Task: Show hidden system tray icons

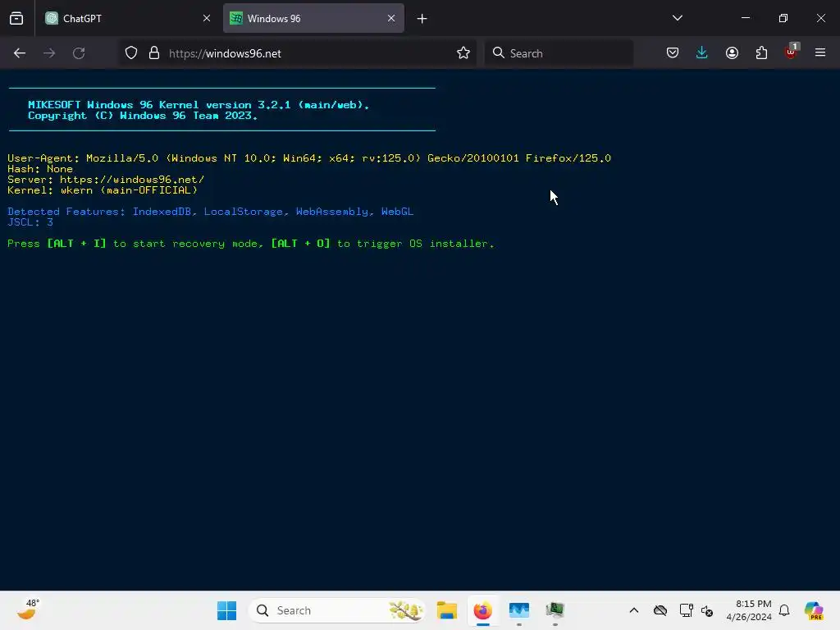Action: pos(634,610)
